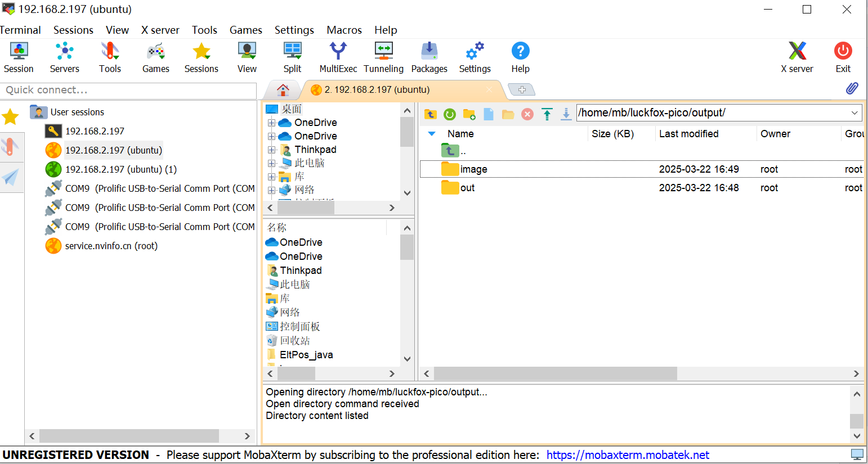Expand the 网络 node in the folder tree

pos(271,190)
